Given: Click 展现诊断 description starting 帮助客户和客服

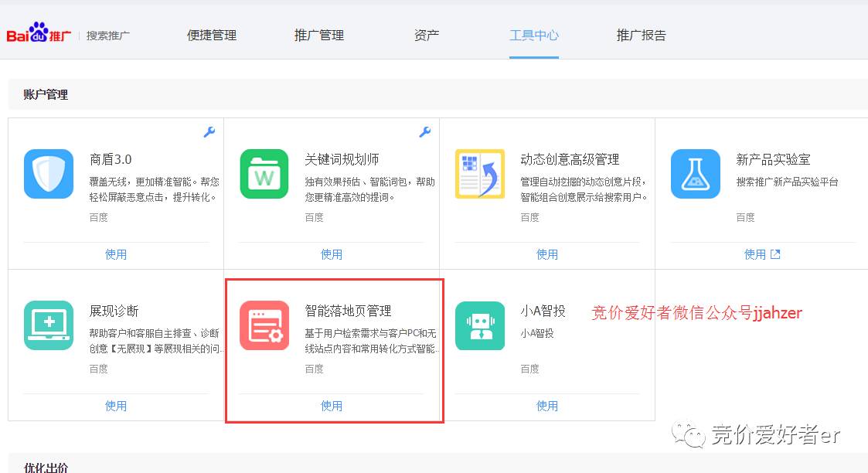Looking at the screenshot, I should (155, 341).
